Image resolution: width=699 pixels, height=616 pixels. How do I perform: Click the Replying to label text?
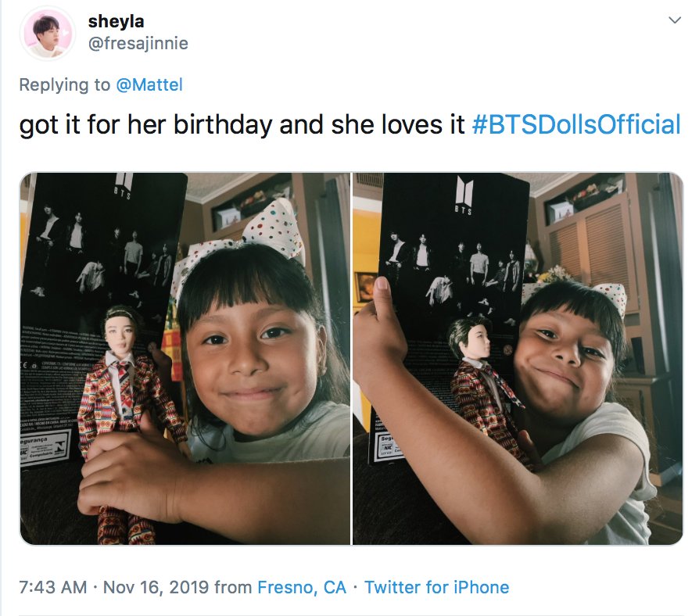pos(65,84)
